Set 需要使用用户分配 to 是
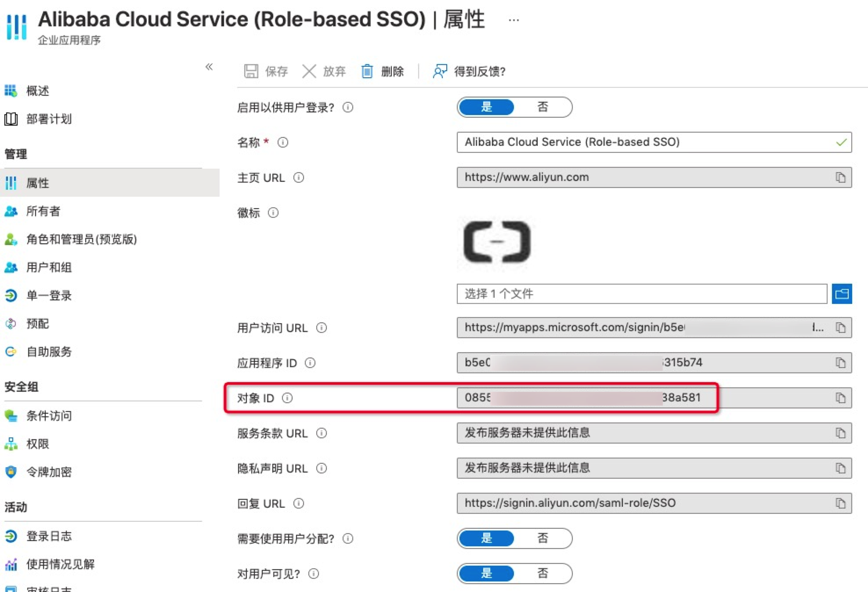The image size is (868, 592). 486,538
